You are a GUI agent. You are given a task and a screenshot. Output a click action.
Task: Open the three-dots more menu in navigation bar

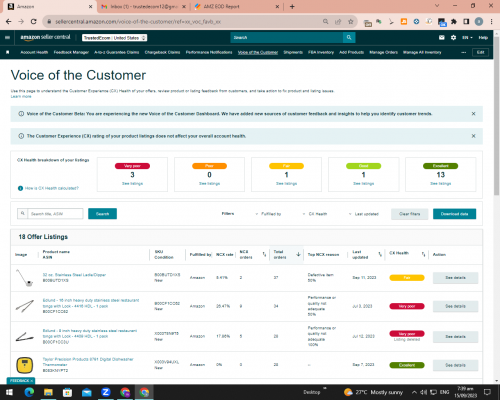[463, 52]
